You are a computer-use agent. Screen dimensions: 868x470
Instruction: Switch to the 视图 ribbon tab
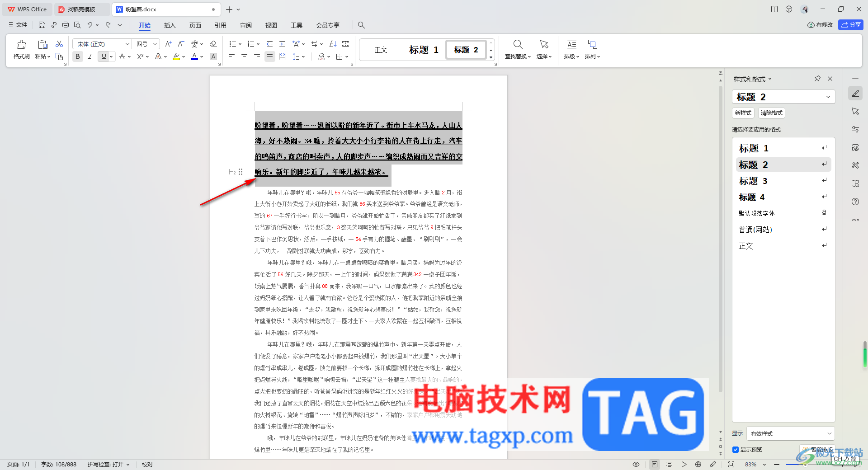pos(271,25)
